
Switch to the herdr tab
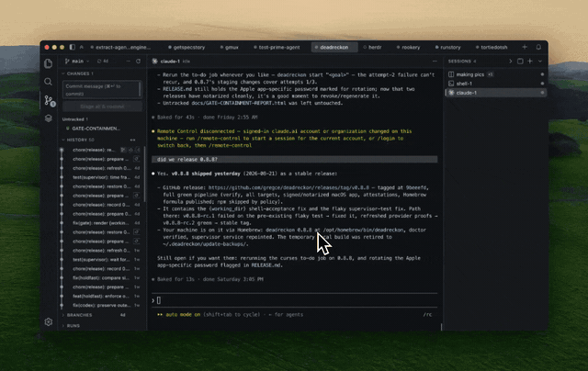pos(372,47)
